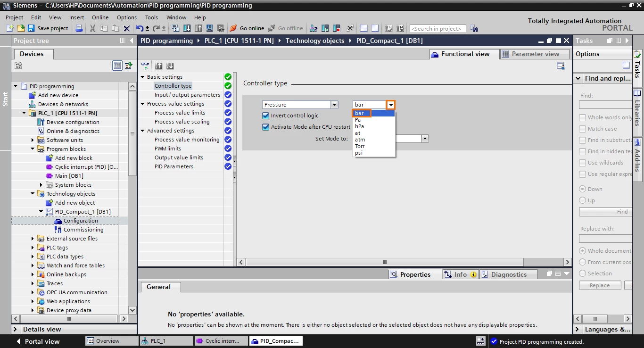Expand the External source files node

click(33, 239)
